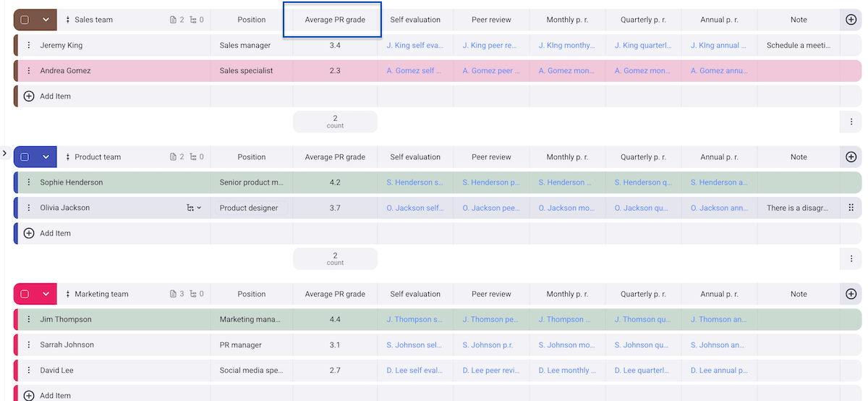The height and width of the screenshot is (401, 868).
Task: Click drag handle grid icon on Olivia Jackson row
Action: coord(851,208)
